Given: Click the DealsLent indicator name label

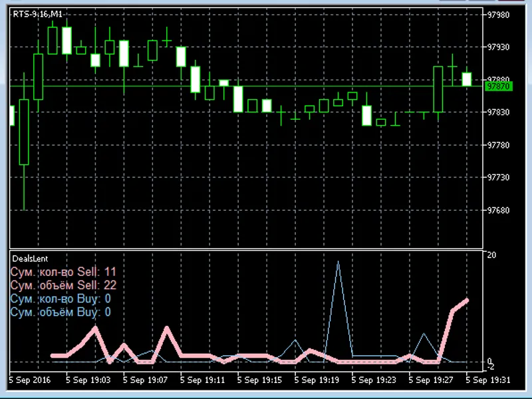Looking at the screenshot, I should click(x=30, y=259).
